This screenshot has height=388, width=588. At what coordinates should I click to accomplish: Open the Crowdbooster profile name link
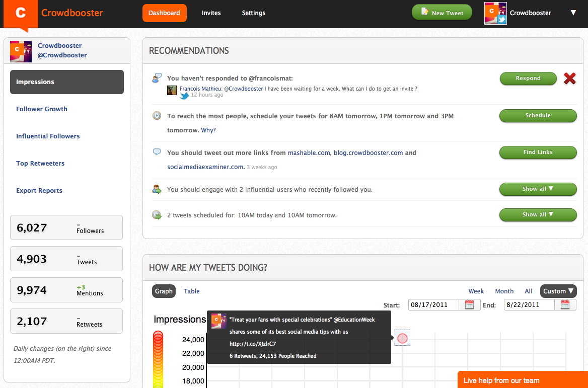59,45
